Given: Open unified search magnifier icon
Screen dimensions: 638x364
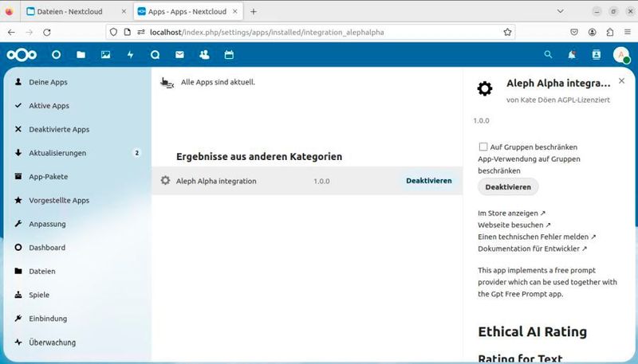Looking at the screenshot, I should coord(548,54).
